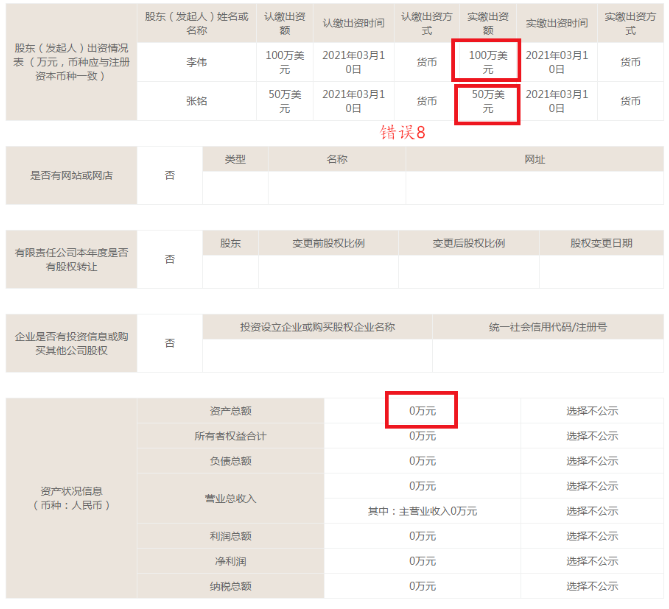
Task: Click 张铭's 实缴出资方式 货币 cell
Action: click(630, 101)
